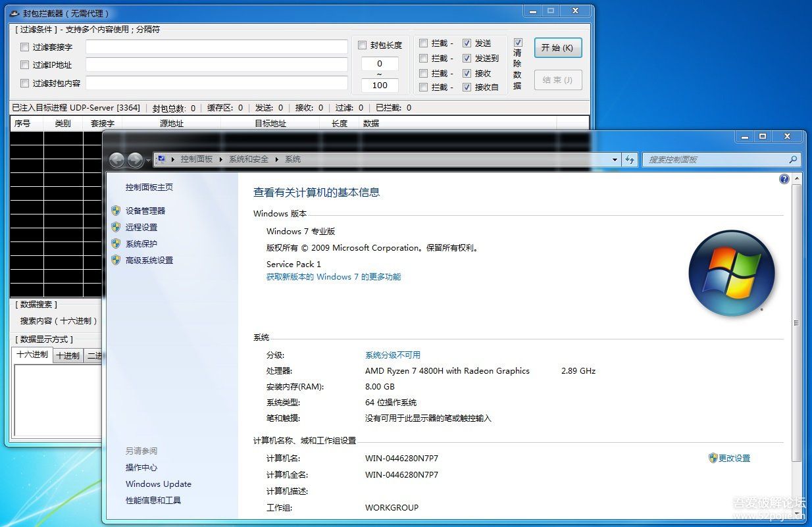Image resolution: width=812 pixels, height=527 pixels.
Task: Click shield icon next to 高级系统设置
Action: click(x=116, y=260)
